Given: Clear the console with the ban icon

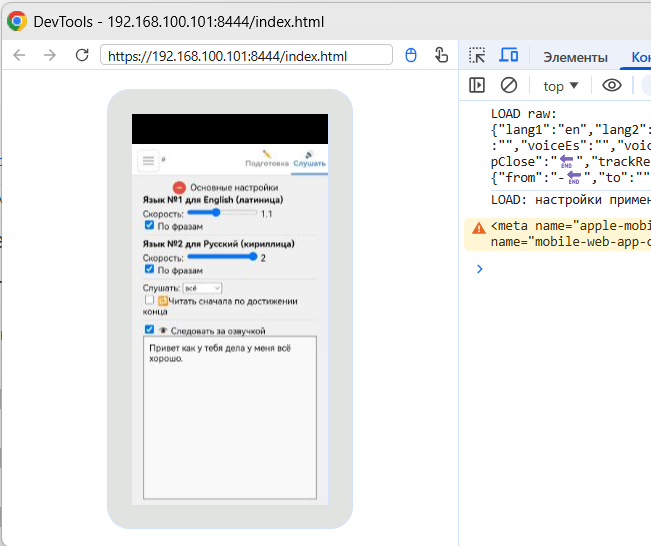Looking at the screenshot, I should pos(509,86).
